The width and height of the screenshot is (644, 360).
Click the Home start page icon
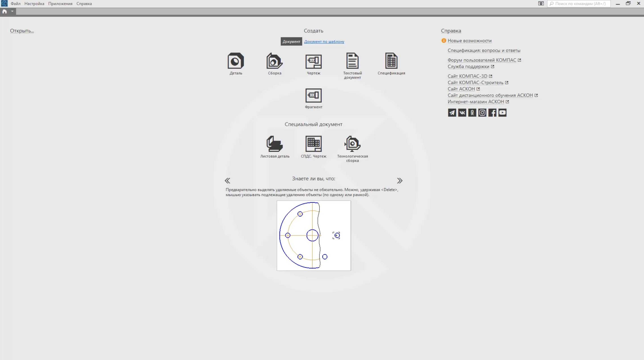4,11
